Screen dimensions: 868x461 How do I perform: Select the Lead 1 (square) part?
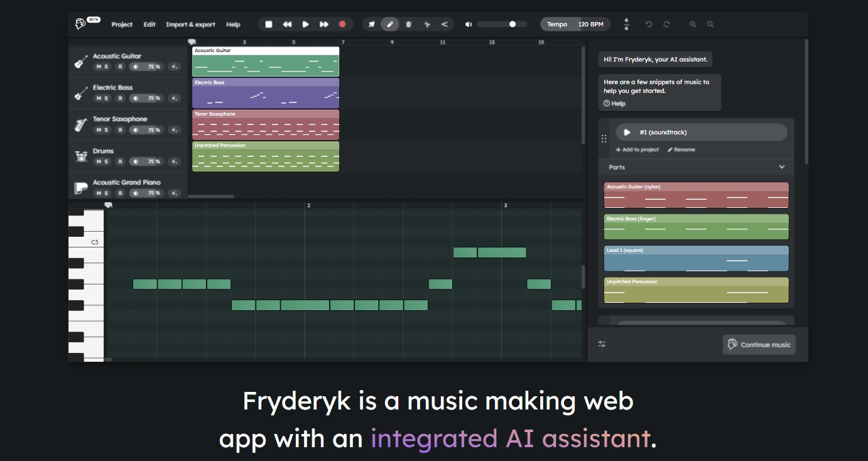click(696, 259)
